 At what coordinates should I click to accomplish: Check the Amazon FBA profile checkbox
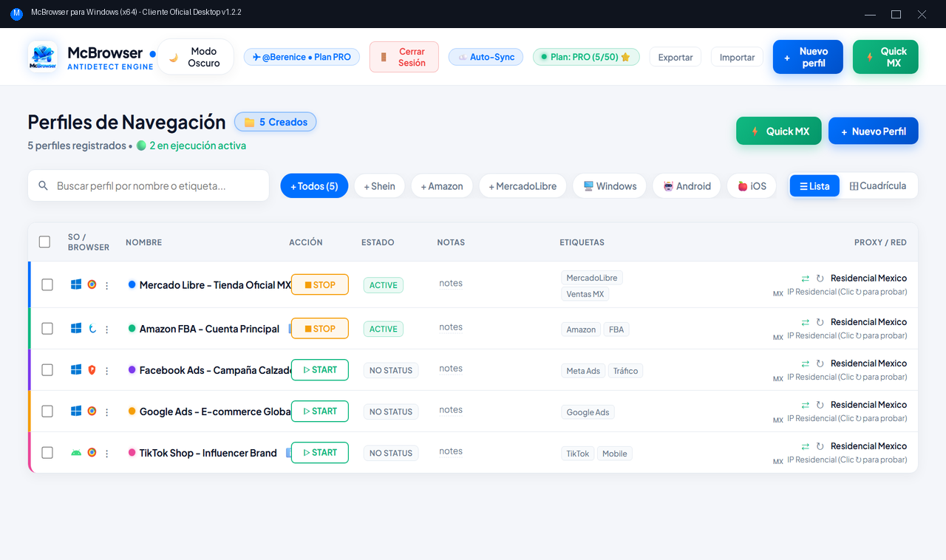pyautogui.click(x=47, y=328)
